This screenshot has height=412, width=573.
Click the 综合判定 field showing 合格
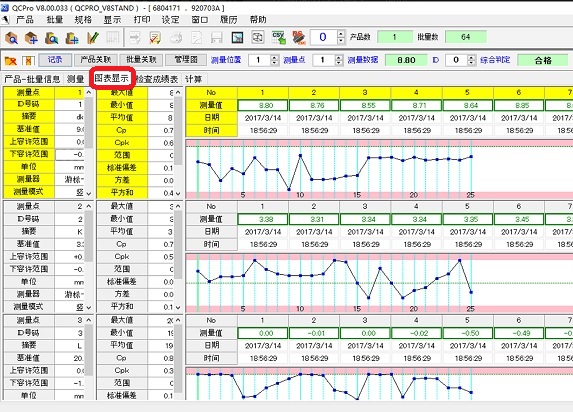pos(543,60)
